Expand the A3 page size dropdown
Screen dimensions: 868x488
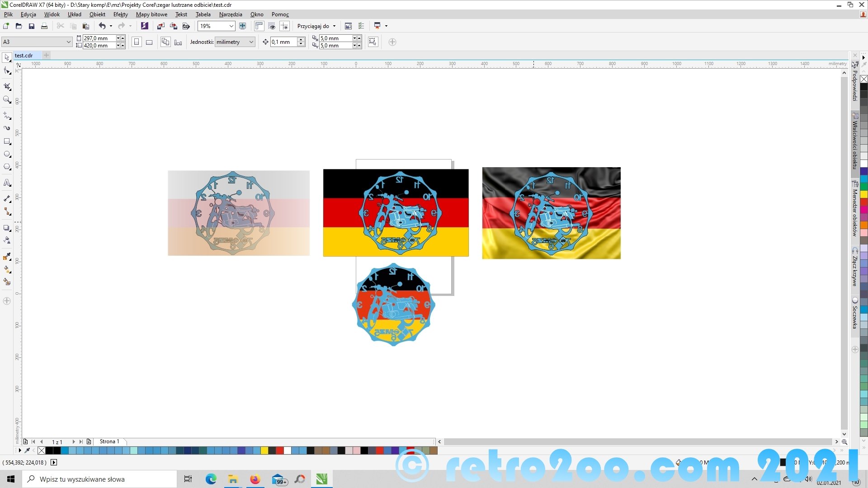coord(68,42)
